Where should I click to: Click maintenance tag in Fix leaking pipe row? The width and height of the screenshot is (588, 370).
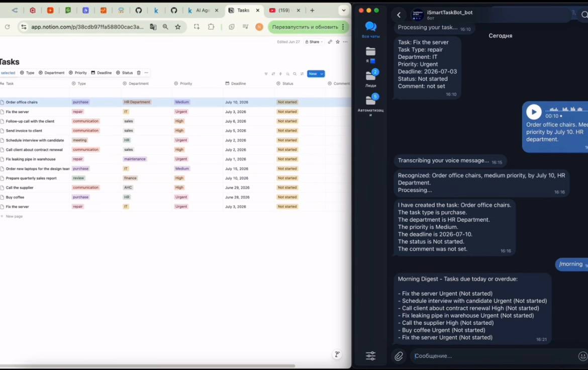point(135,159)
